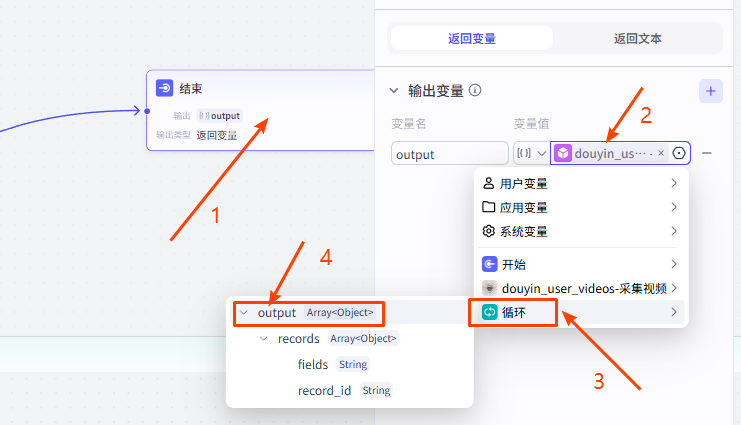Select 开始 in the variable menu
The image size is (741, 425).
[581, 264]
